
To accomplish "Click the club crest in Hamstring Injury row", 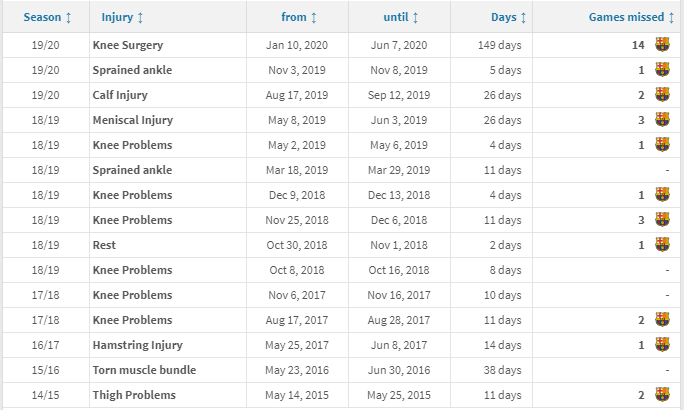I will coord(662,345).
